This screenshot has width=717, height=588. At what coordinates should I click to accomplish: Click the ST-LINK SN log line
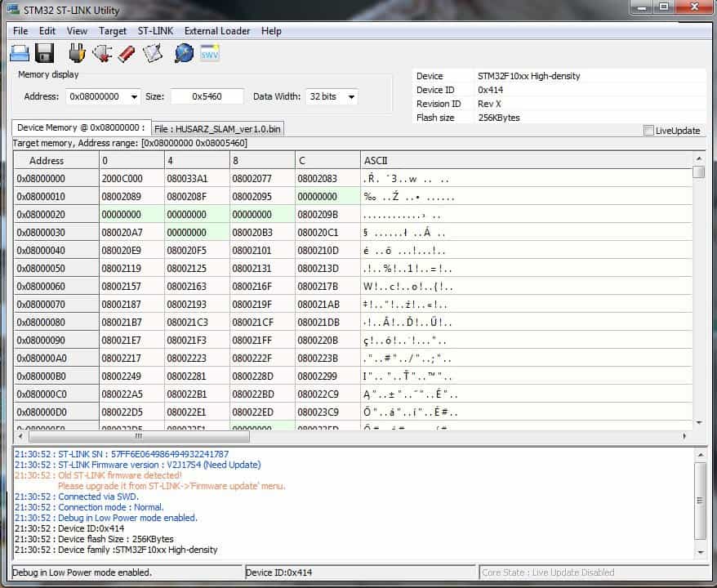[121, 454]
